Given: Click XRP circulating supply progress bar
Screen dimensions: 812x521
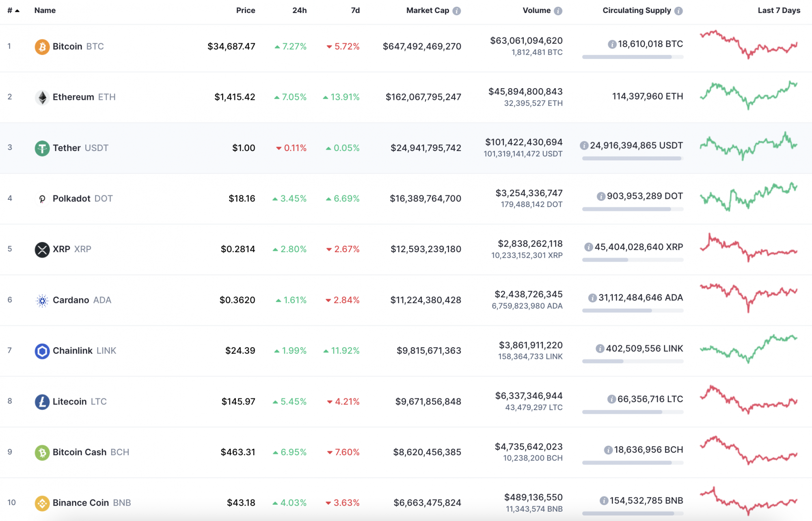Looking at the screenshot, I should (633, 260).
